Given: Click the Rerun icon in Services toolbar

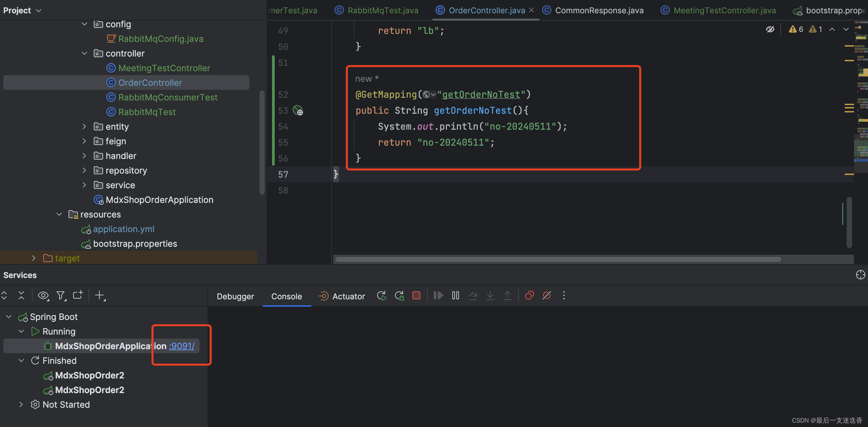Looking at the screenshot, I should coord(381,296).
